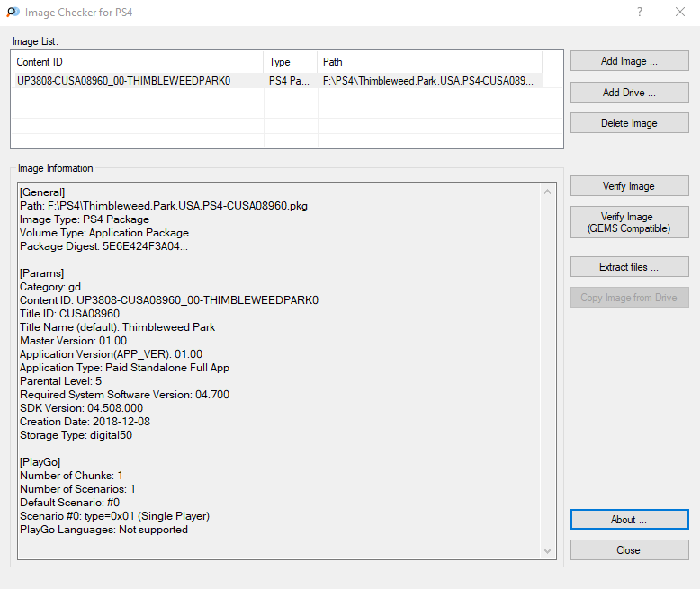Click the Creation Date: 2018-12-08 line
Viewport: 700px width, 589px height.
point(85,421)
